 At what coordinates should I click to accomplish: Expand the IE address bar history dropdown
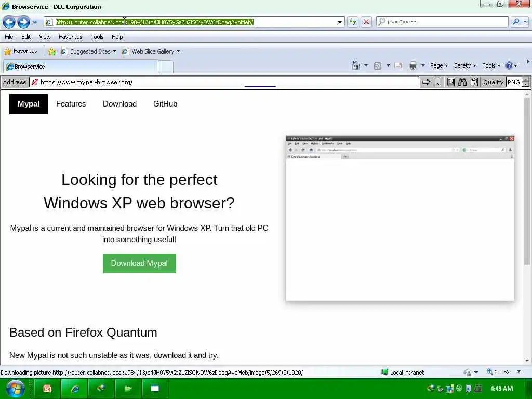(340, 22)
